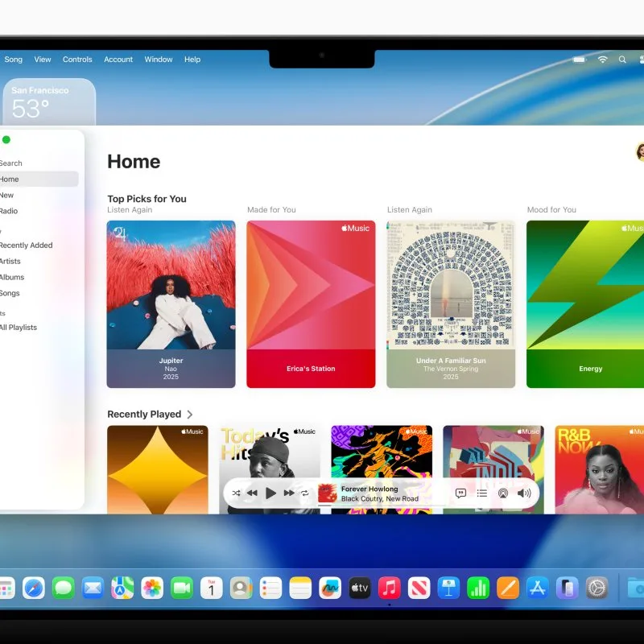The height and width of the screenshot is (644, 644).
Task: Open Erica's Station card
Action: tap(311, 304)
